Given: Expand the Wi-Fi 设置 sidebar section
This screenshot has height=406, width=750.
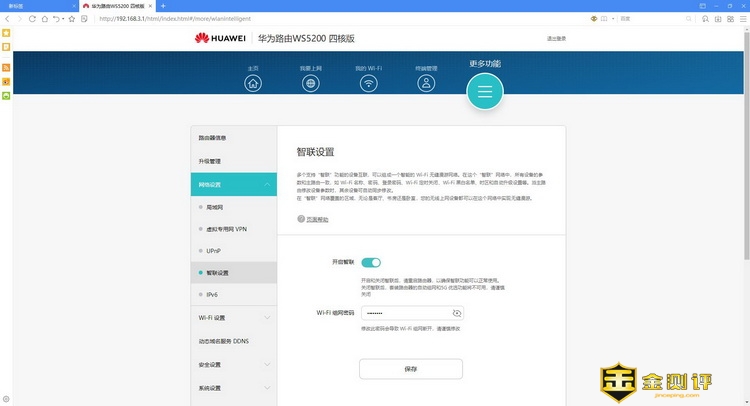Looking at the screenshot, I should (267, 318).
